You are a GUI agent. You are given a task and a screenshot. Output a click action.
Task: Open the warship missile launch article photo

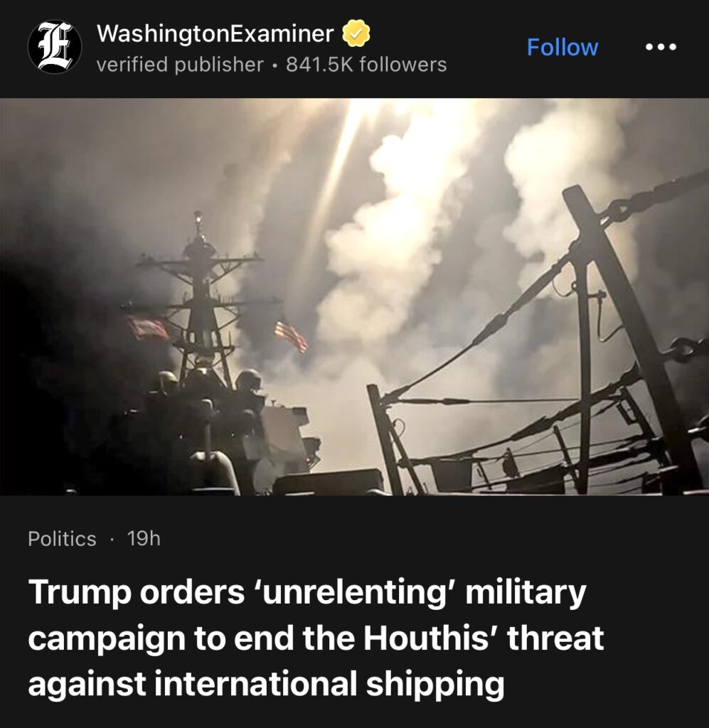pos(354,296)
